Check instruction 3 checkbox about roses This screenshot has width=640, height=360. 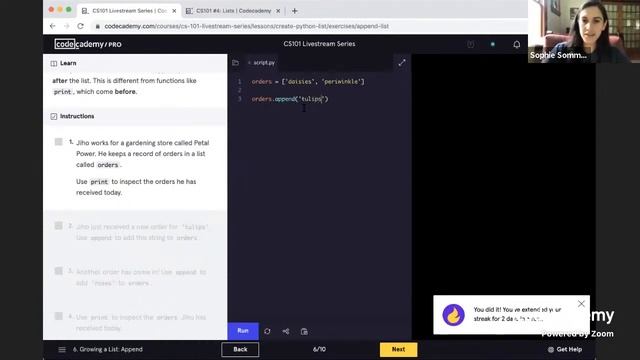pos(58,271)
